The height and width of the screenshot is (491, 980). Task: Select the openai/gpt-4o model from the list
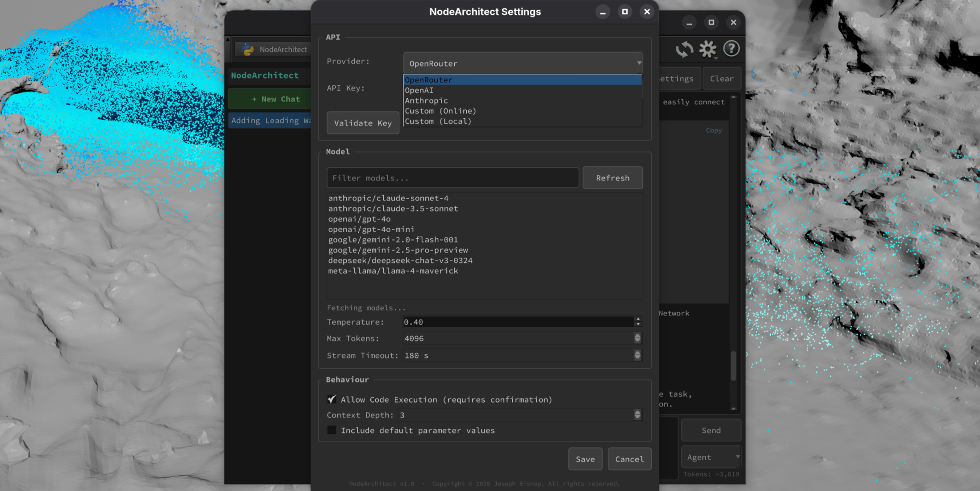click(359, 219)
